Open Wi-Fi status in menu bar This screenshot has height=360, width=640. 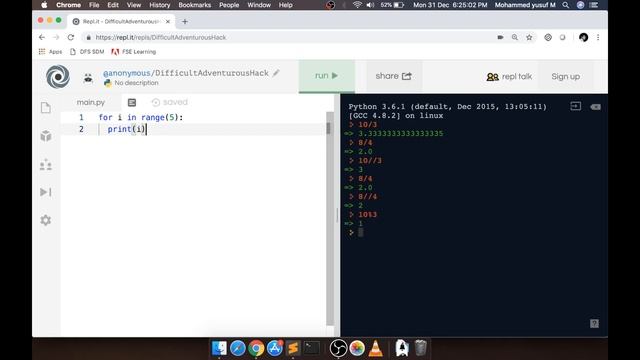(357, 5)
